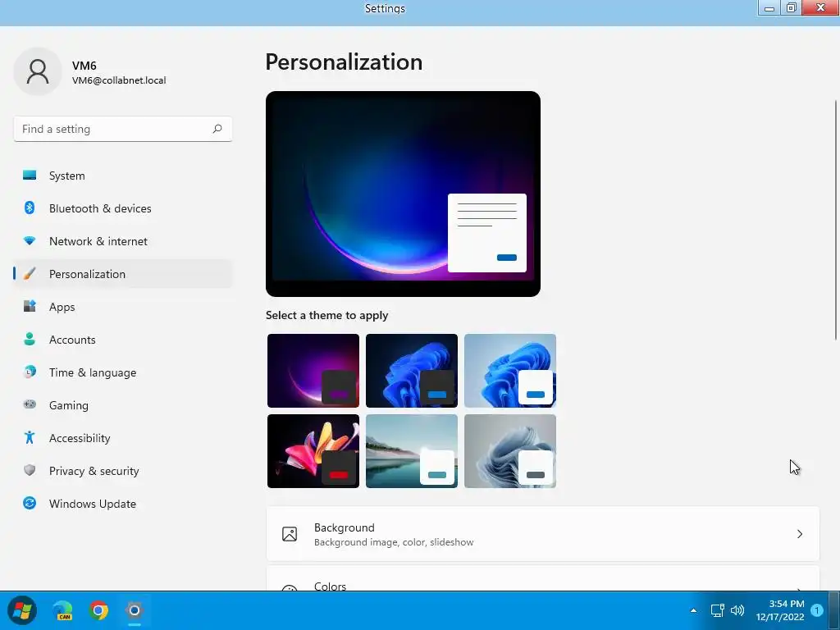Apply the dark blue bloom theme
Screen dimensions: 840x630
tap(412, 370)
